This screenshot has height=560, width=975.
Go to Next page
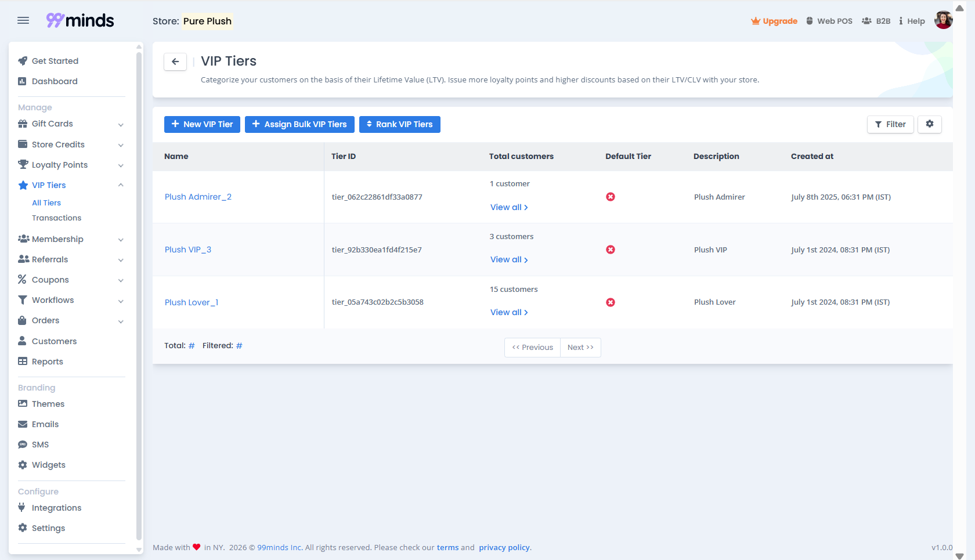click(580, 347)
